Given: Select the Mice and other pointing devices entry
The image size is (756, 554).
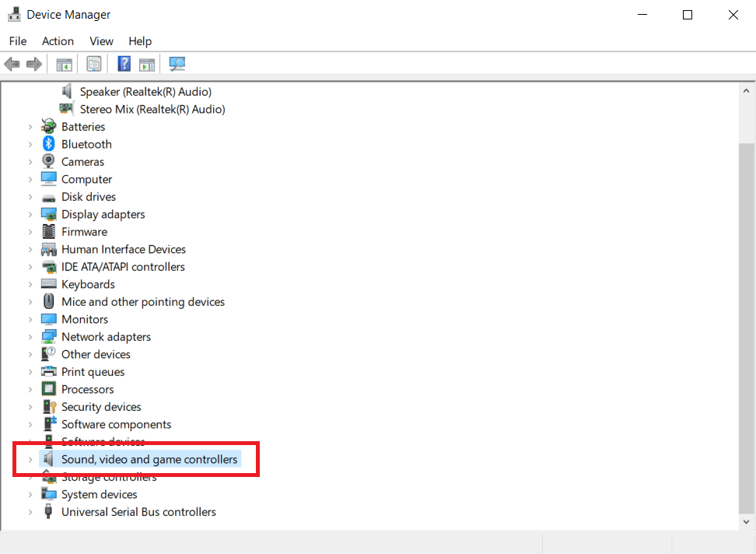Looking at the screenshot, I should (x=143, y=302).
